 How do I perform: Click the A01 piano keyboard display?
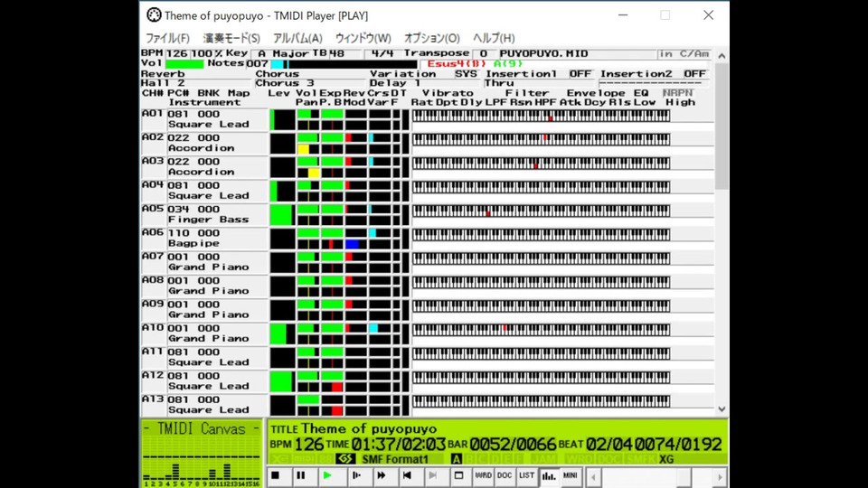pos(541,116)
